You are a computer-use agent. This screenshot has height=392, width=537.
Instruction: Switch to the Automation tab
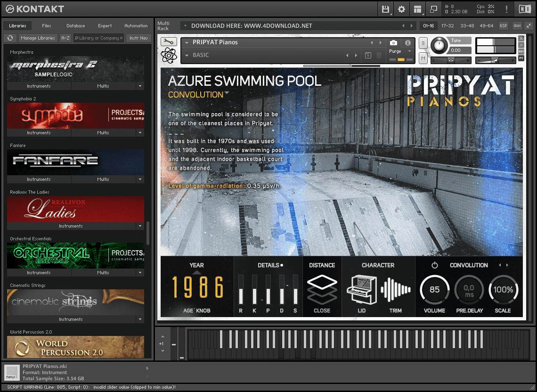pyautogui.click(x=136, y=26)
